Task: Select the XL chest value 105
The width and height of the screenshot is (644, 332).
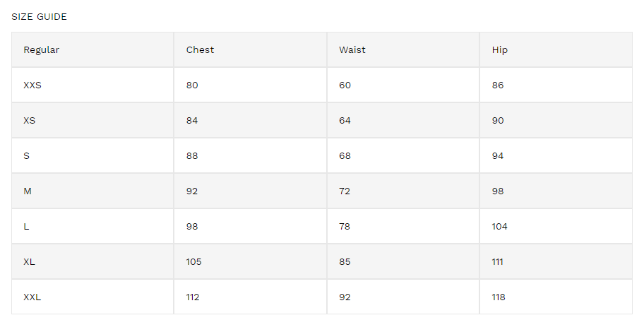Action: point(193,262)
